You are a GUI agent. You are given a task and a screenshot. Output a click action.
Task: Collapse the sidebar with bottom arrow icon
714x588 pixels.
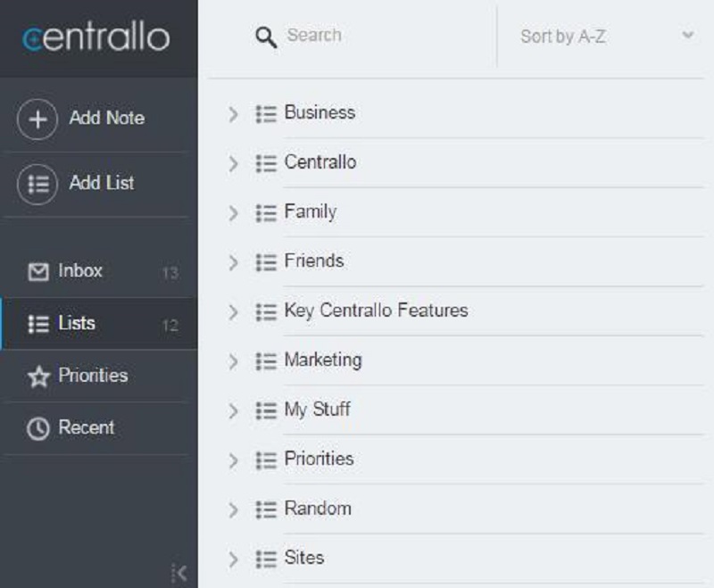(x=179, y=573)
